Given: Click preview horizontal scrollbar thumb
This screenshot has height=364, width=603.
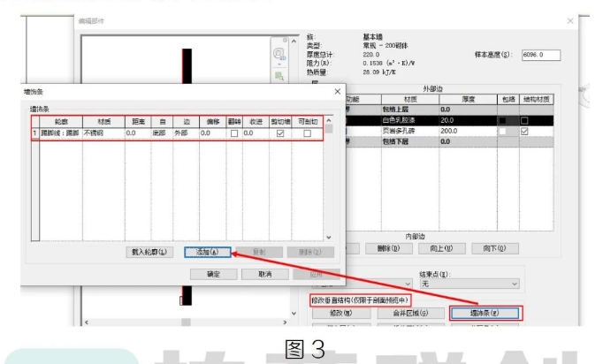Looking at the screenshot, I should pyautogui.click(x=187, y=322).
